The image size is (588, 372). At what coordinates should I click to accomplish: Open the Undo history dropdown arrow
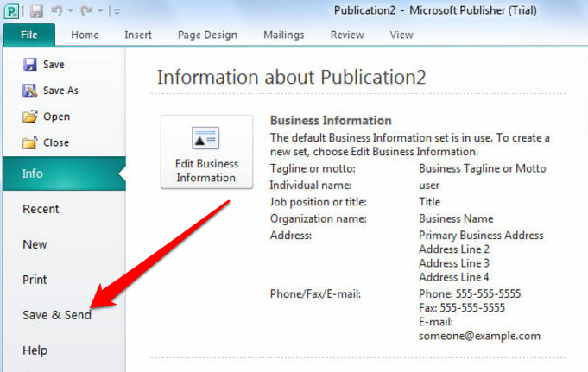[71, 11]
